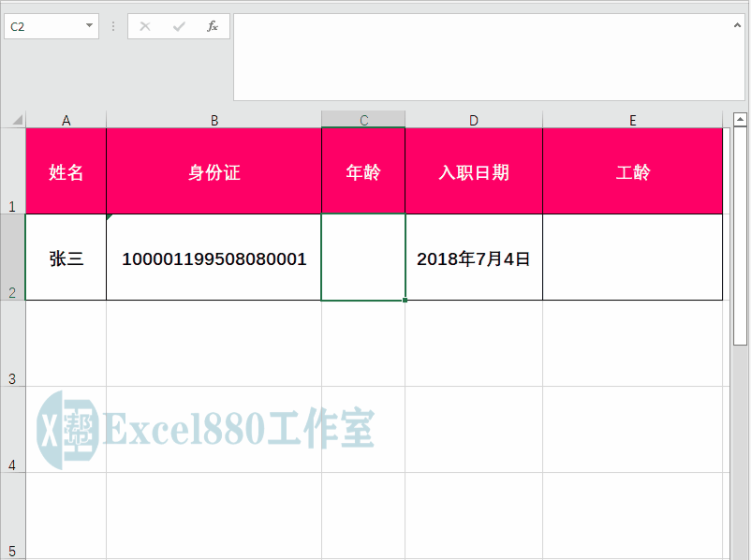Click the Cancel X icon in formula bar
The image size is (751, 560).
[x=144, y=26]
